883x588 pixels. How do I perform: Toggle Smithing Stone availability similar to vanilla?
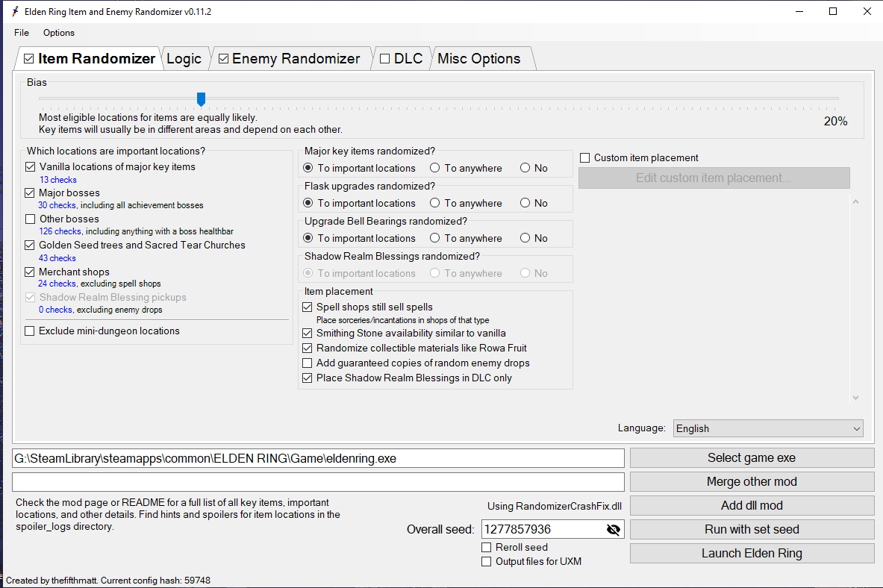pos(308,333)
